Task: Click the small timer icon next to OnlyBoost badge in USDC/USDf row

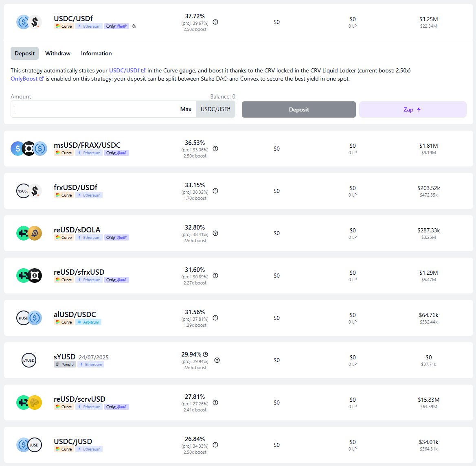Action: [x=134, y=26]
